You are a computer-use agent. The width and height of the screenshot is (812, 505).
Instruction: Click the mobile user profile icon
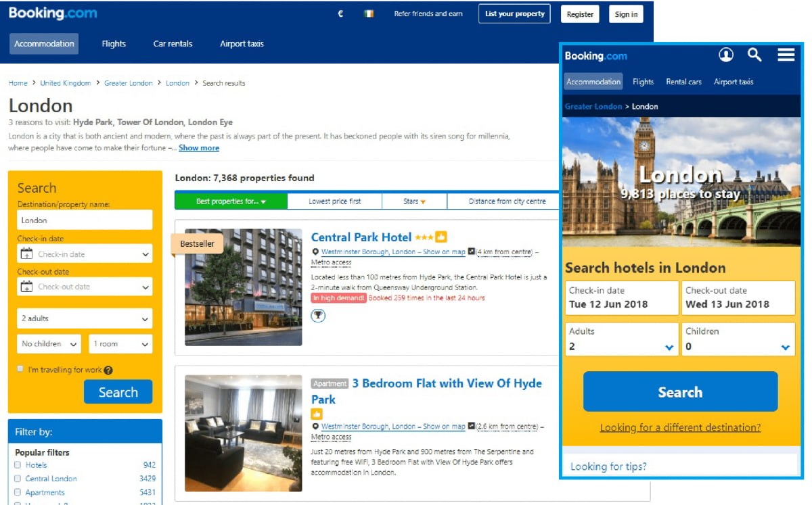click(x=725, y=55)
